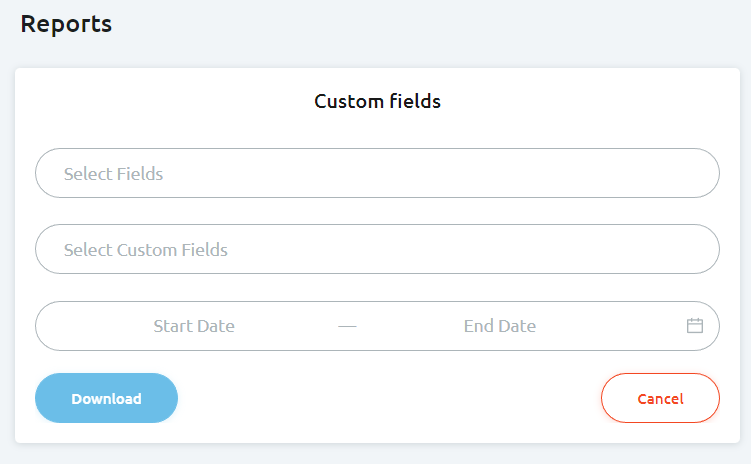This screenshot has height=464, width=751.
Task: Show the calendar popup for the date range
Action: [695, 326]
